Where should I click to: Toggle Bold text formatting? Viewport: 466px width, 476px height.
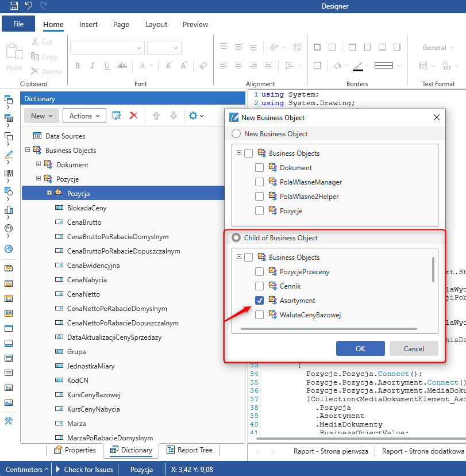pos(78,66)
